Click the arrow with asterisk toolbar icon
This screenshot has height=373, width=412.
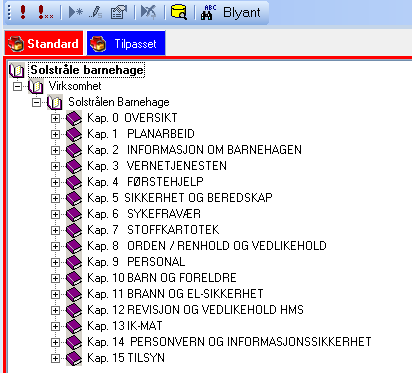pos(76,12)
